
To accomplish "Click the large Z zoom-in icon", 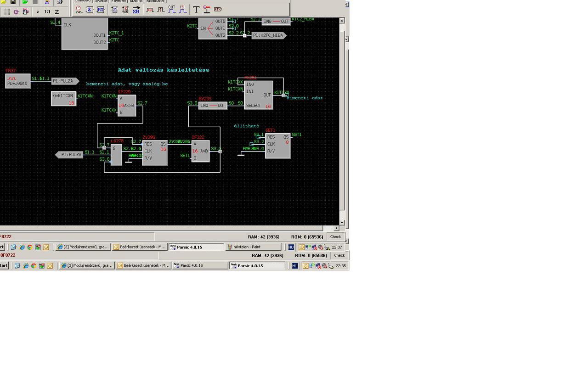I will pos(57,12).
